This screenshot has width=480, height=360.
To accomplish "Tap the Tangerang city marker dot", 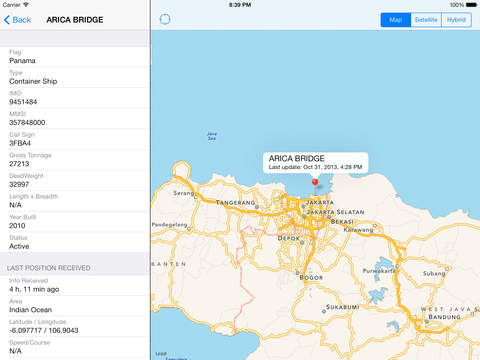I will pyautogui.click(x=257, y=207).
